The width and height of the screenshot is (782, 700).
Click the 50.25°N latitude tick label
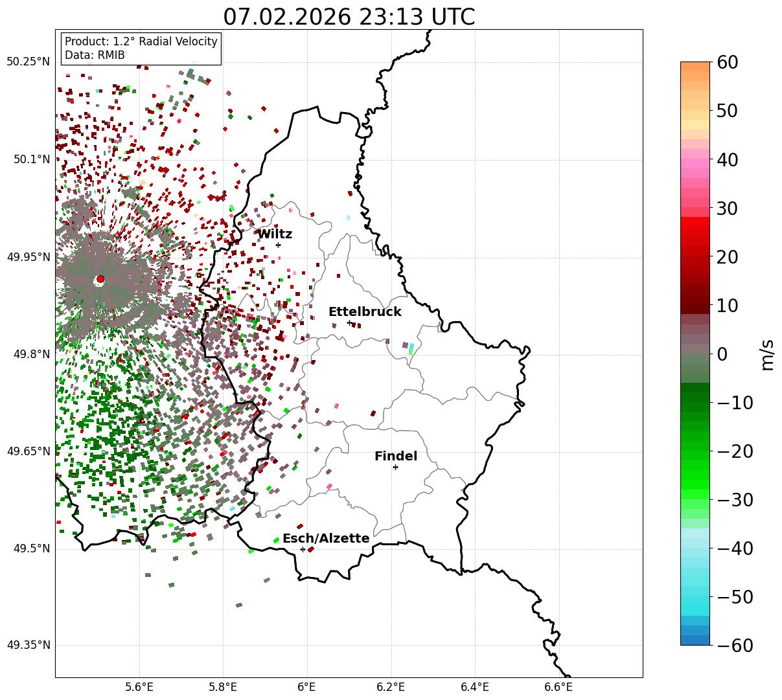click(x=28, y=62)
